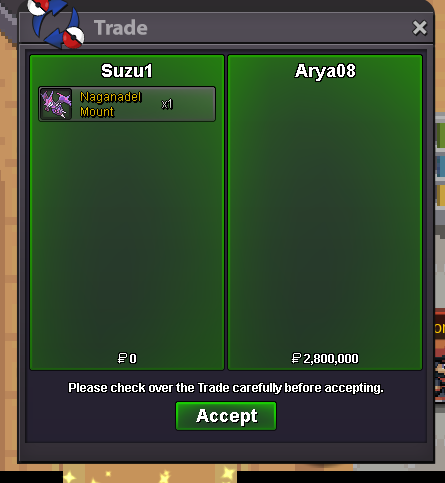This screenshot has width=445, height=483.
Task: Click the Pokeball trade arrows icon
Action: pos(56,24)
